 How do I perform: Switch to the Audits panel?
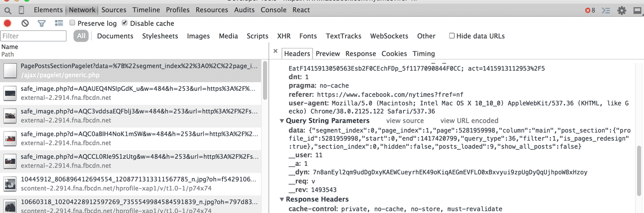(244, 10)
